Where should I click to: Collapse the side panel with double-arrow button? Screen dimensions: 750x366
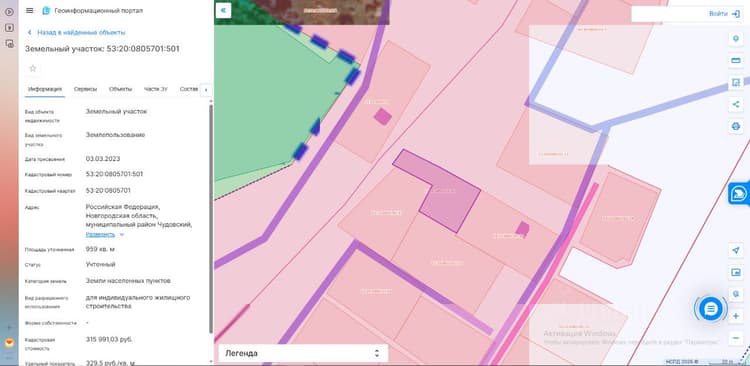click(x=223, y=11)
